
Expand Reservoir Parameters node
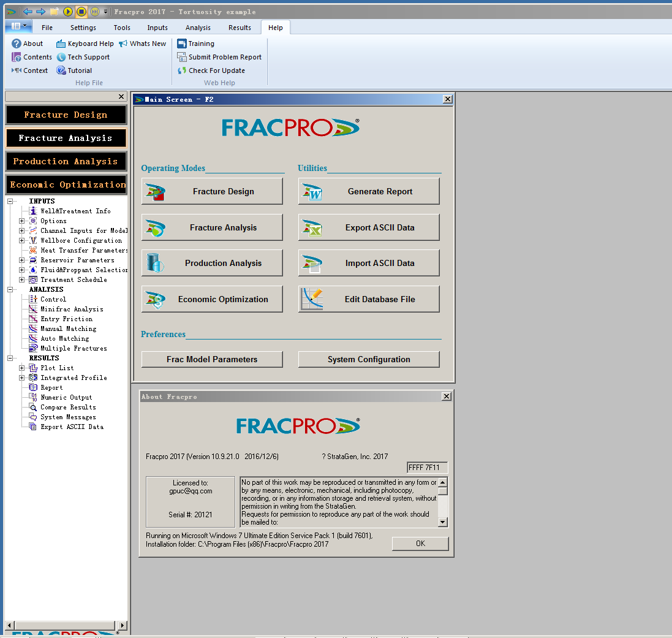(21, 260)
